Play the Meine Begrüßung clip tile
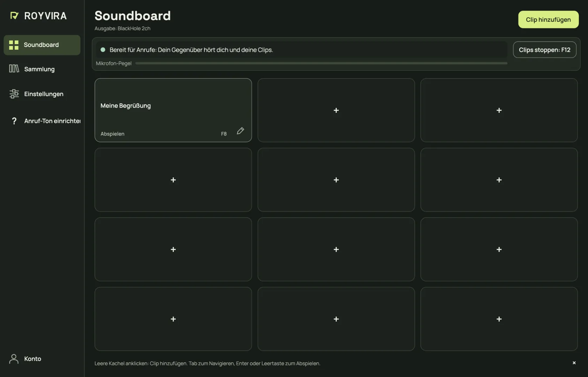 pyautogui.click(x=173, y=110)
